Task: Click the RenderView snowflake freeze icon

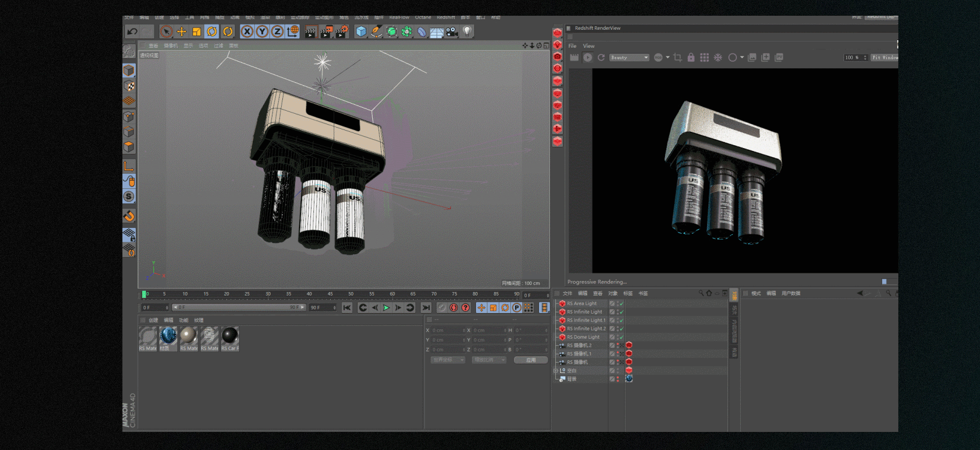Action: point(718,58)
